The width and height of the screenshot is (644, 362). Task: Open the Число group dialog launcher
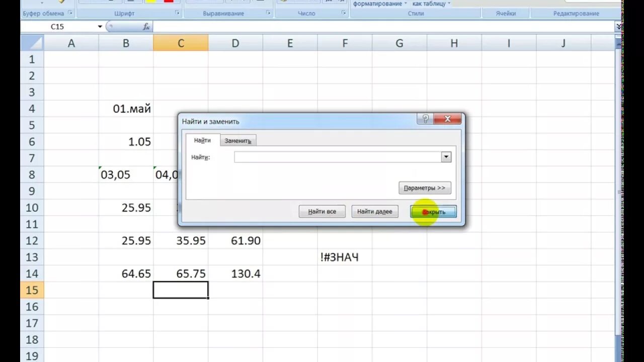[344, 13]
